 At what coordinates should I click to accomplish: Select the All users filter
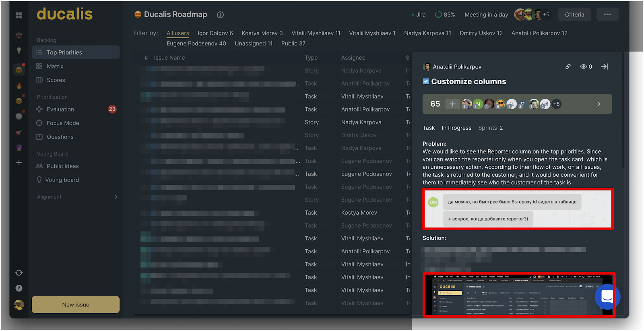click(178, 33)
